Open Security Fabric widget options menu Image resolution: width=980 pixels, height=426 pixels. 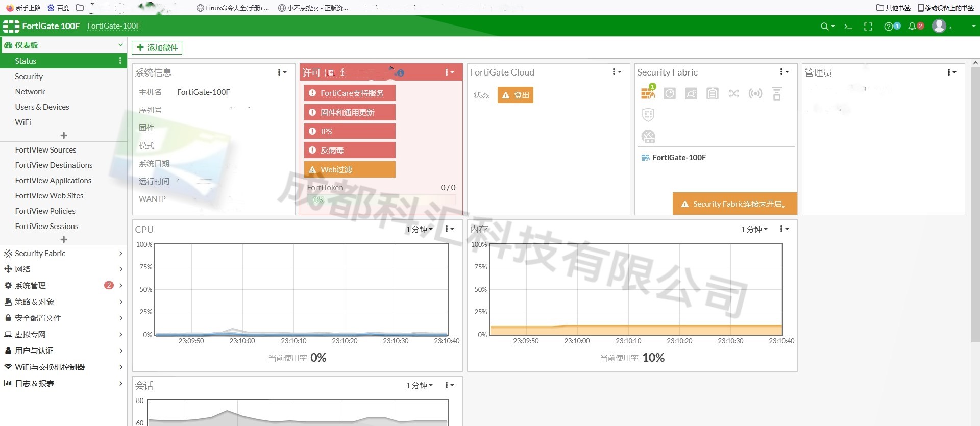pyautogui.click(x=784, y=72)
